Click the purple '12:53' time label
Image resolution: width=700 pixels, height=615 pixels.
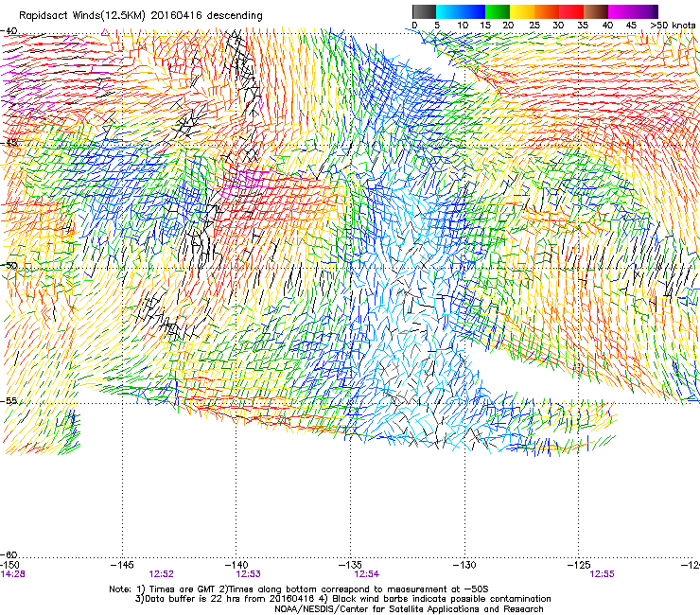pos(248,574)
